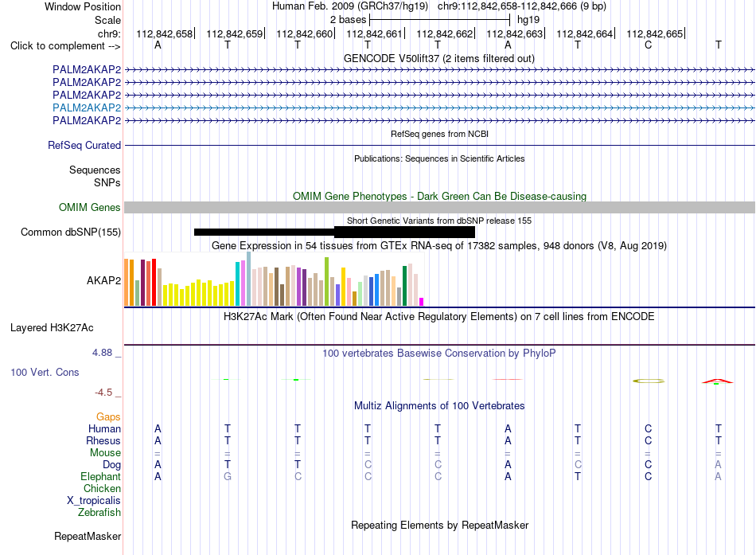Screen dimensions: 756x555
Task: Click the -4.5 PhyloP lower scale value
Action: pyautogui.click(x=103, y=393)
